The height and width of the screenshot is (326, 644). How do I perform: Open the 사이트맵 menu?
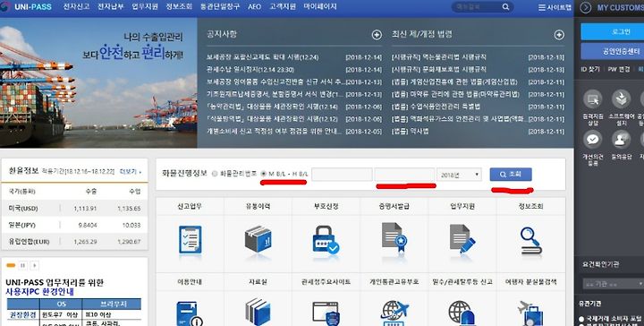tap(555, 7)
